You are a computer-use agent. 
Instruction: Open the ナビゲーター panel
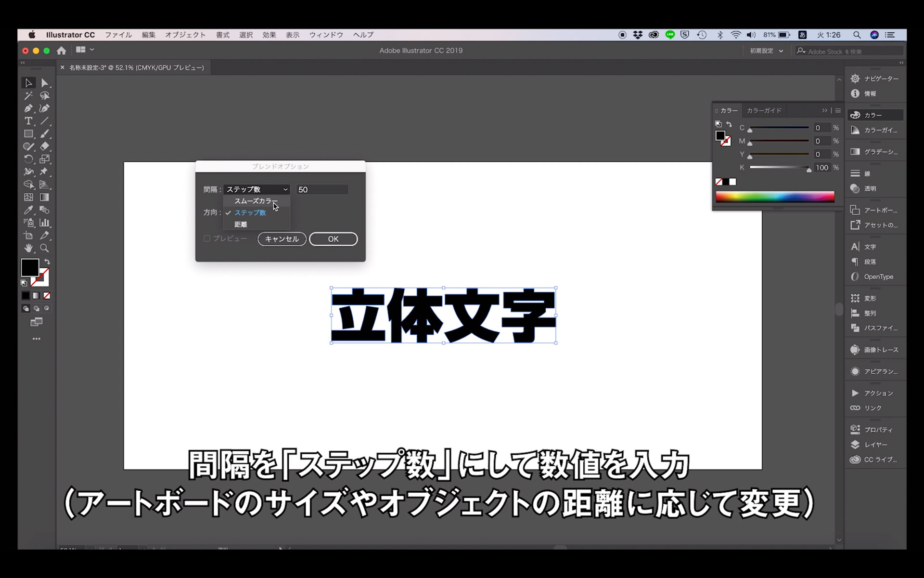click(x=875, y=79)
